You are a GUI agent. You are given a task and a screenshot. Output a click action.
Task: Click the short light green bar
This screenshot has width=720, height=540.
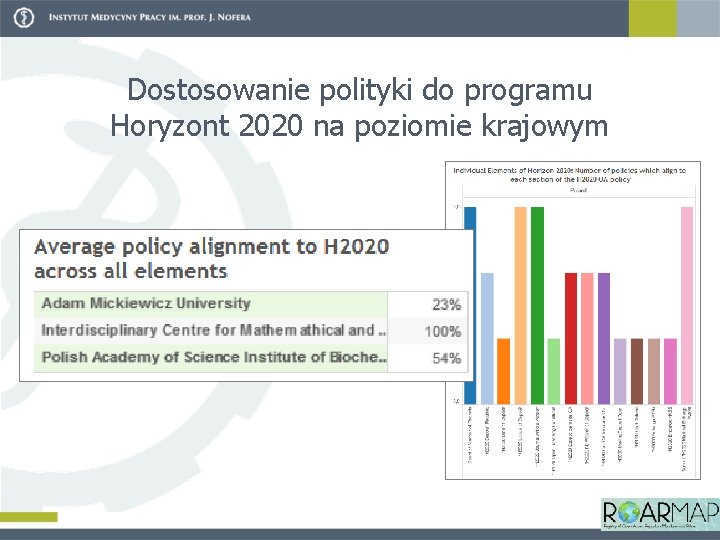tap(554, 371)
